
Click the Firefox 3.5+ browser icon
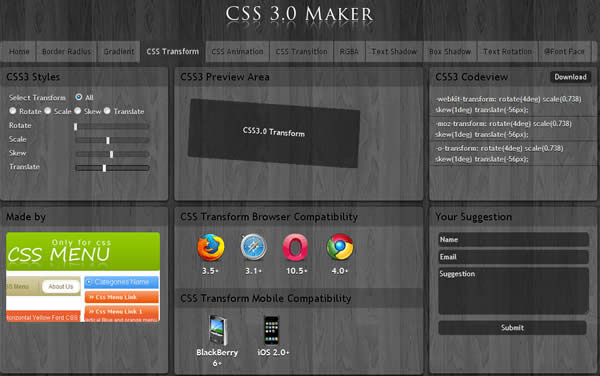coord(210,247)
